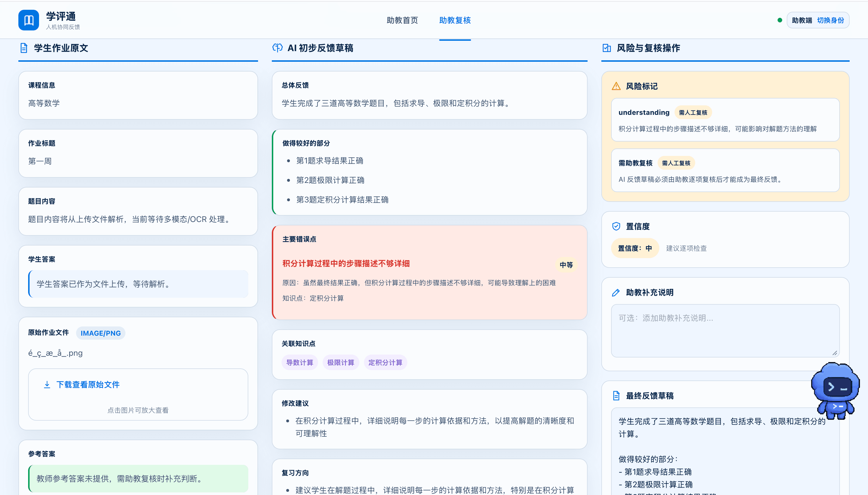This screenshot has height=495, width=868.
Task: Click the 中等 severity badge
Action: coord(566,265)
